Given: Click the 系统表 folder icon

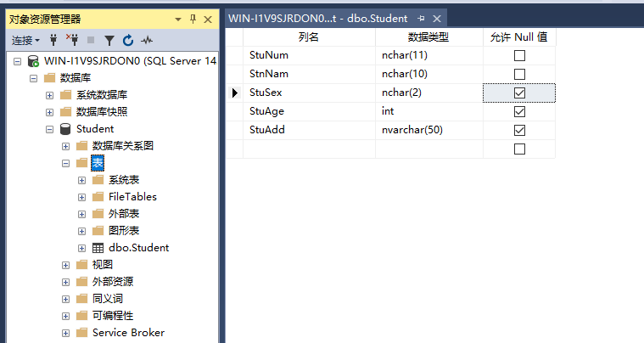Looking at the screenshot, I should (98, 180).
